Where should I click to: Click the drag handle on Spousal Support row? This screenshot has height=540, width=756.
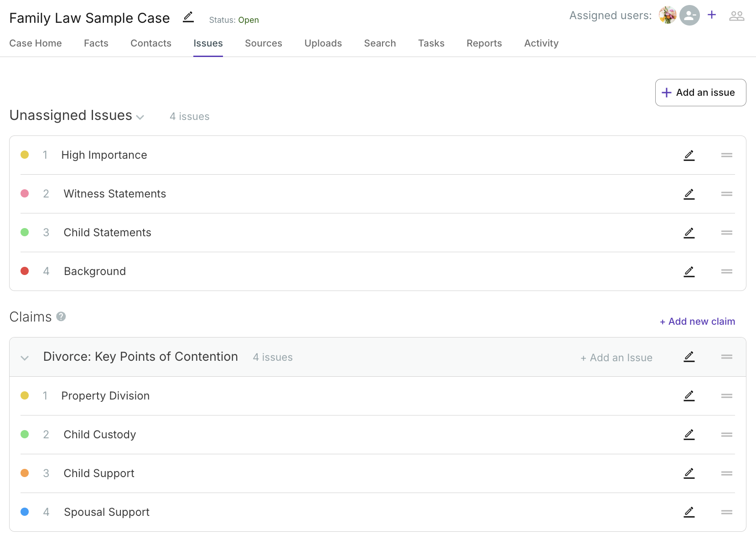(x=727, y=512)
